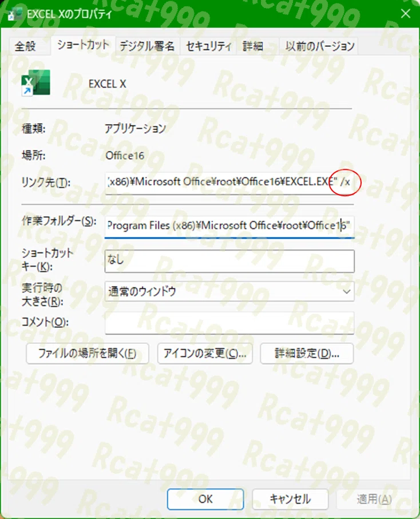Confirm with the OK button
The height and width of the screenshot is (519, 420).
point(205,499)
